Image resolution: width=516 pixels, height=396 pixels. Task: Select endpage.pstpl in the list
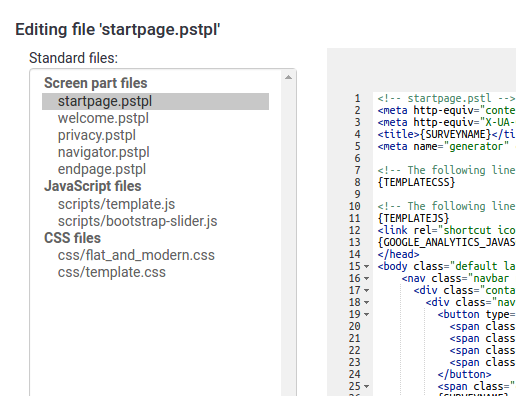(x=102, y=169)
